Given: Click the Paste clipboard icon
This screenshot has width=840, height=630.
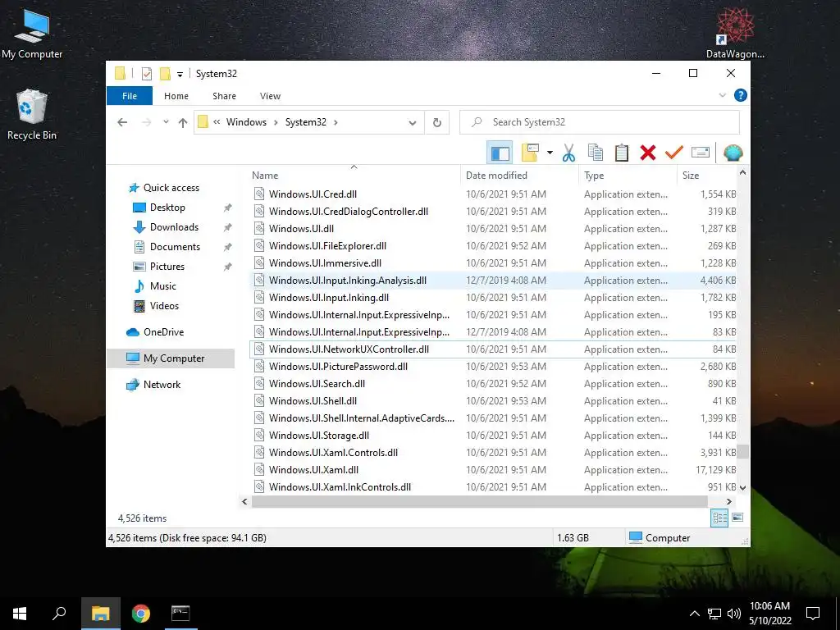Looking at the screenshot, I should point(622,153).
